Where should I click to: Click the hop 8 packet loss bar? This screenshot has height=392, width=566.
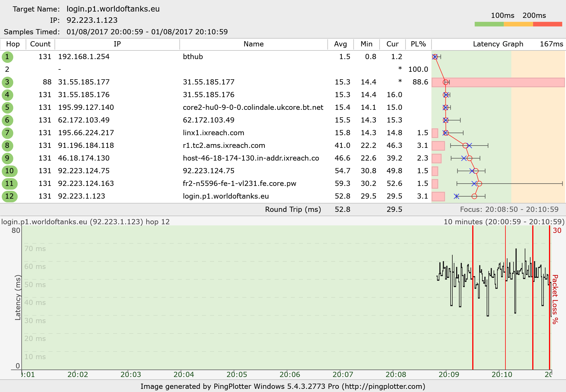[438, 146]
